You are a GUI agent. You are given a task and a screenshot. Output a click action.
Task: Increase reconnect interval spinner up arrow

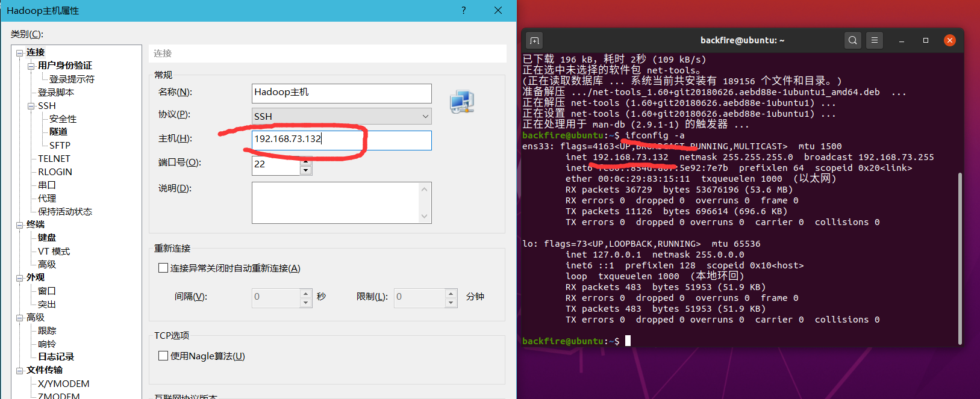(305, 293)
